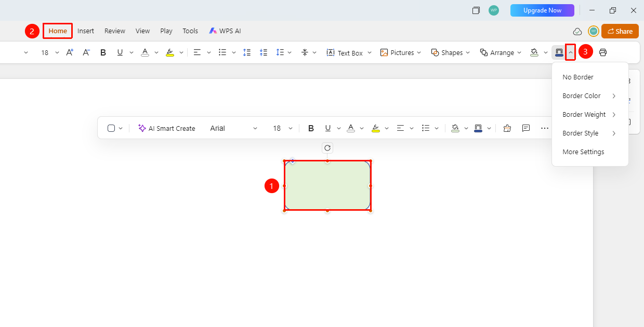Click the increase font size icon
Screen dimensions: 644x327
[70, 52]
